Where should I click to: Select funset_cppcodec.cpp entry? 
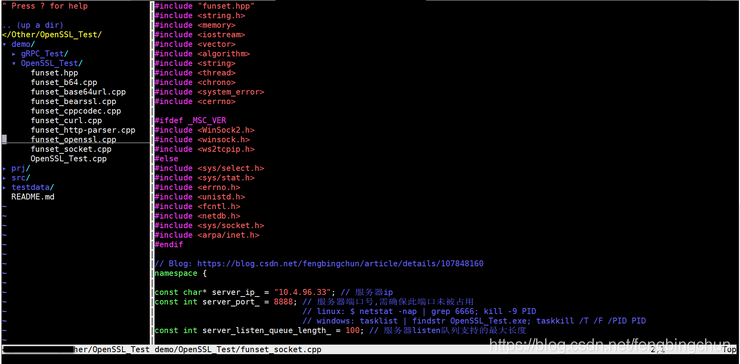click(76, 111)
